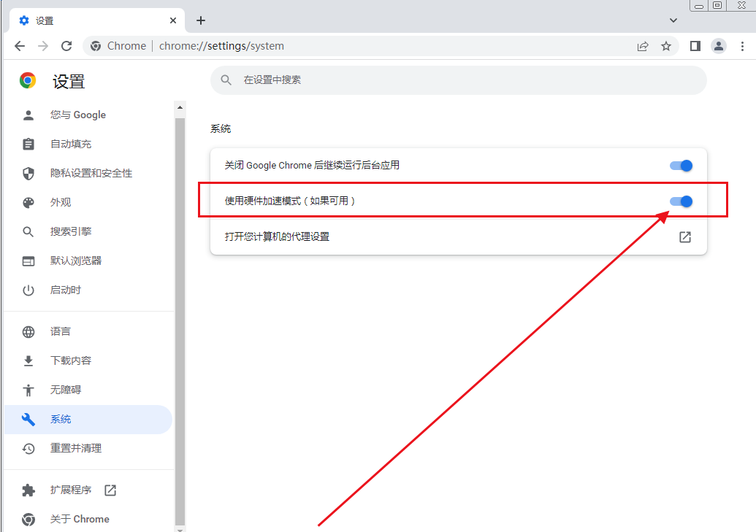Open 下载内容 settings section
Image resolution: width=756 pixels, height=532 pixels.
88,361
